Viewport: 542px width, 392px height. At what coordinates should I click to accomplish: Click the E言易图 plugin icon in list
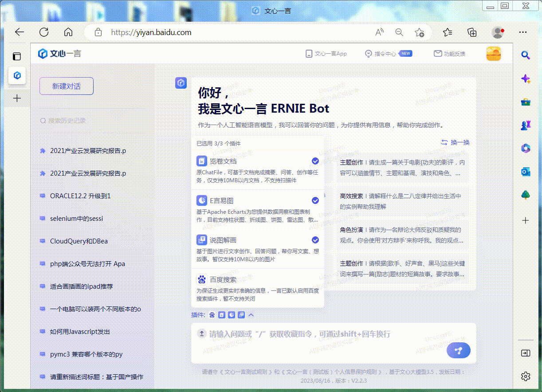[x=202, y=200]
